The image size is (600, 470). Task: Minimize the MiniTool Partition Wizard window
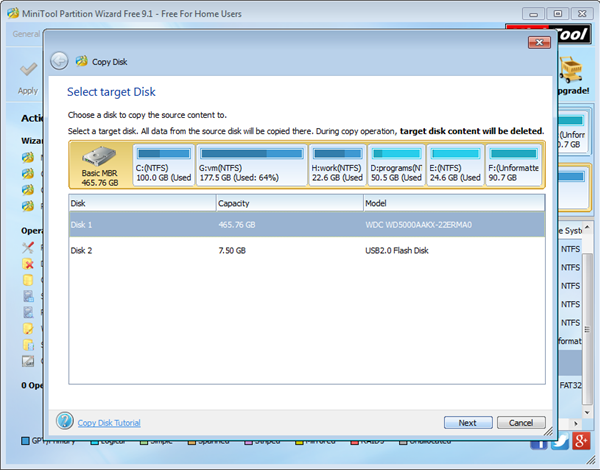pos(533,14)
